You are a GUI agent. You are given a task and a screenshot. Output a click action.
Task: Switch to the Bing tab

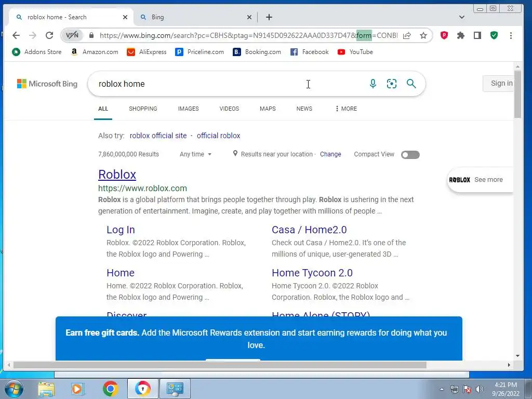195,17
